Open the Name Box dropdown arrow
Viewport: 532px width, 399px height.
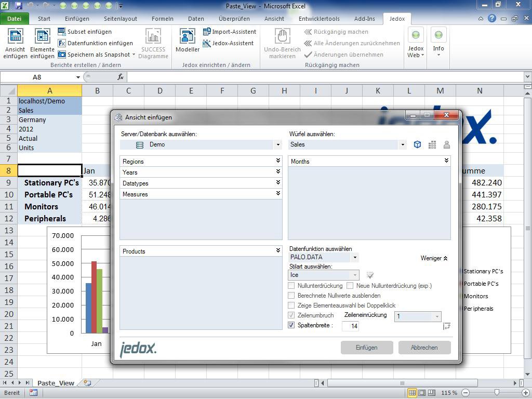(78, 77)
